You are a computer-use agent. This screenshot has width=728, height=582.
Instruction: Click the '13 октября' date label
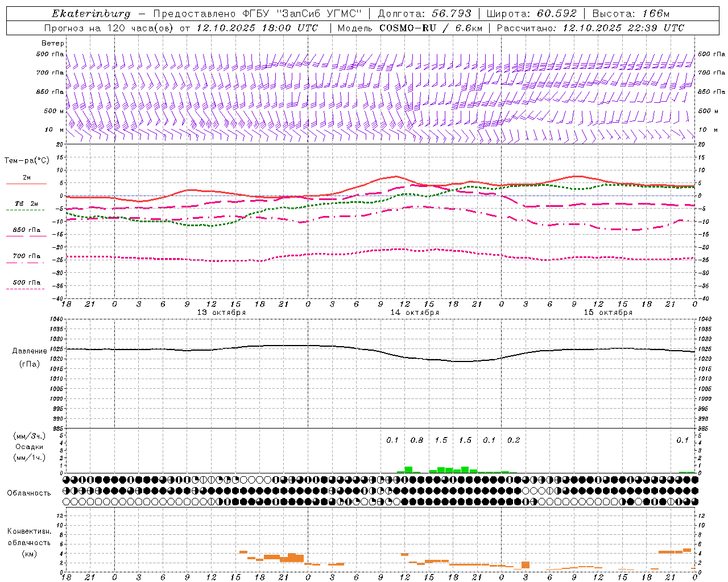tap(221, 313)
